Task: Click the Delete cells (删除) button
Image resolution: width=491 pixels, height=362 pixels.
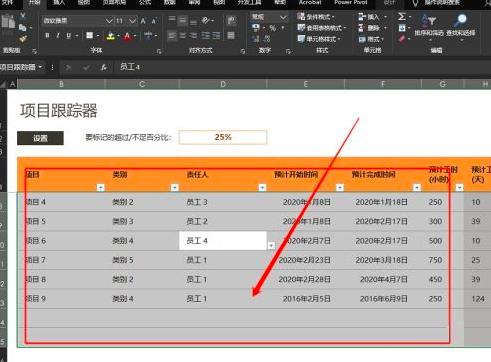Action: pos(372,28)
